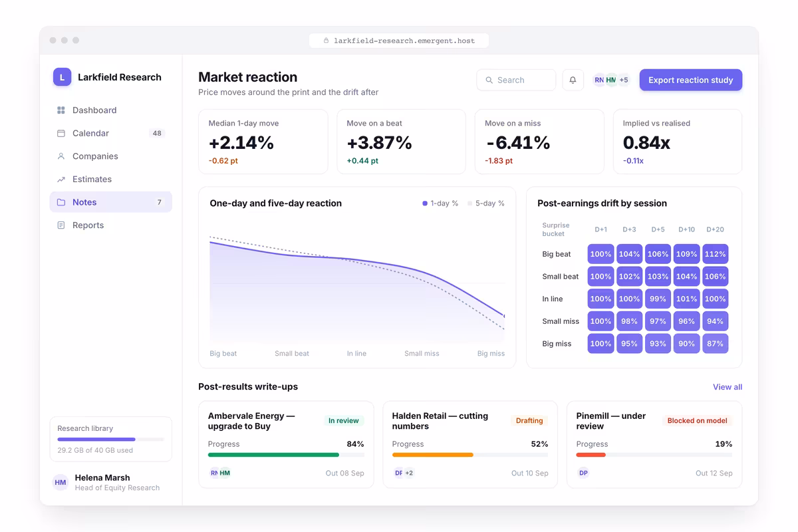Image resolution: width=798 pixels, height=532 pixels.
Task: Click the Calendar icon in sidebar
Action: point(61,133)
